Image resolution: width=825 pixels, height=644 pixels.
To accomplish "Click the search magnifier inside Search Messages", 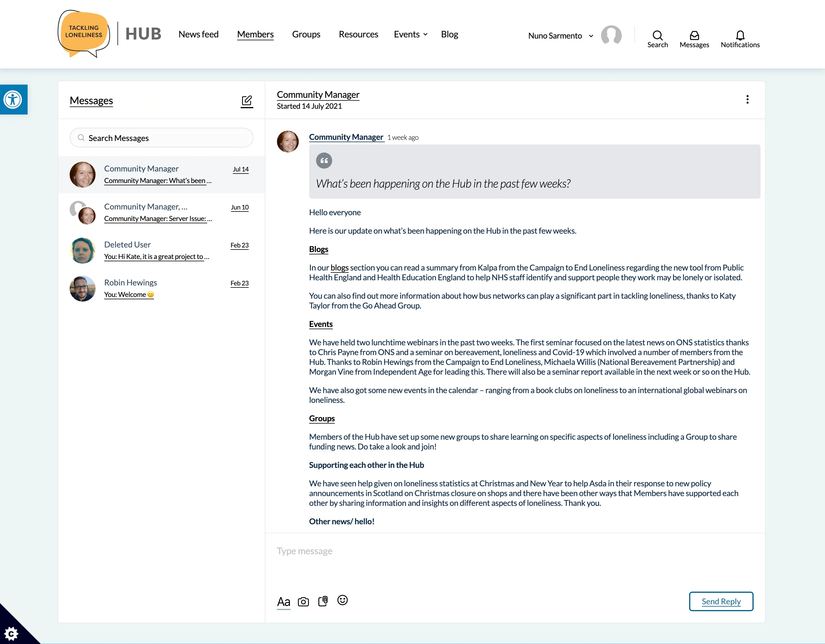I will (x=81, y=138).
